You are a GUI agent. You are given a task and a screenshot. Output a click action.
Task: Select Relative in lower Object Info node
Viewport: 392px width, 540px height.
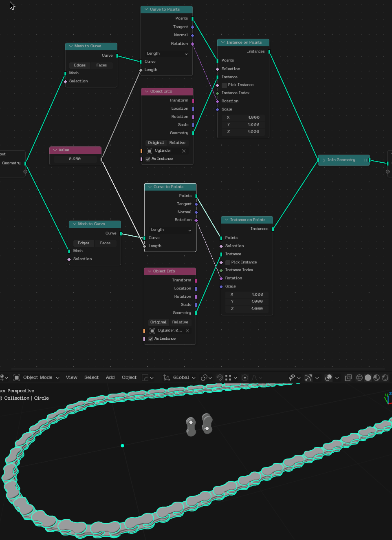tap(180, 322)
